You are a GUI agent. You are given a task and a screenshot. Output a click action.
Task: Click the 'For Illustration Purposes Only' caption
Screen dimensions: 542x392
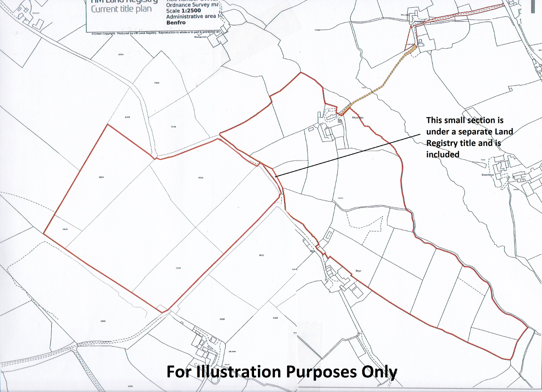point(282,372)
